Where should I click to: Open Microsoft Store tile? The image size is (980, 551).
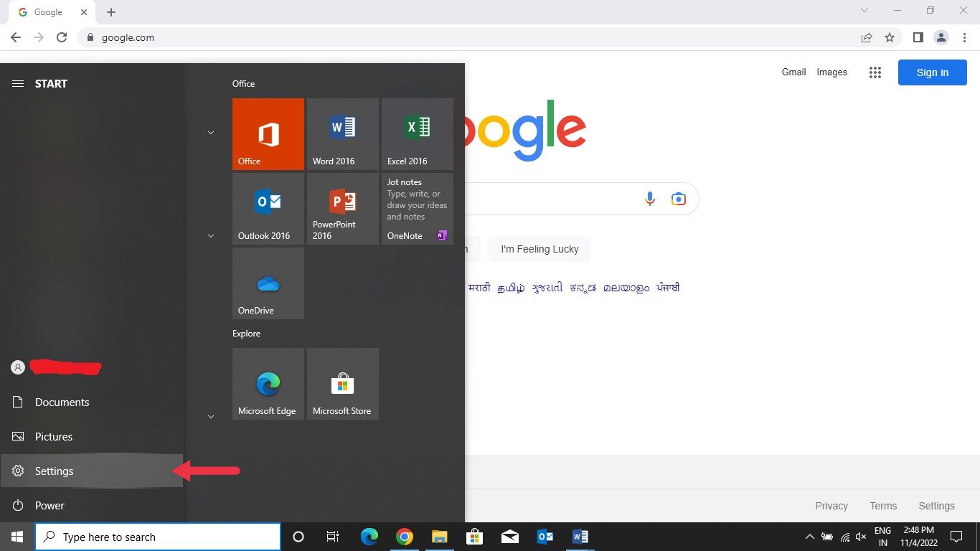pyautogui.click(x=343, y=384)
